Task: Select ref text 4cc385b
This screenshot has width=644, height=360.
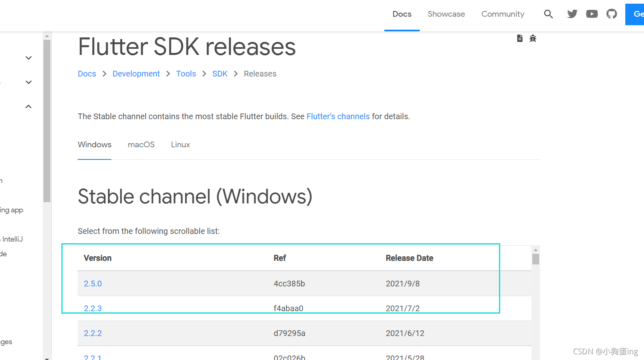Action: coord(289,284)
